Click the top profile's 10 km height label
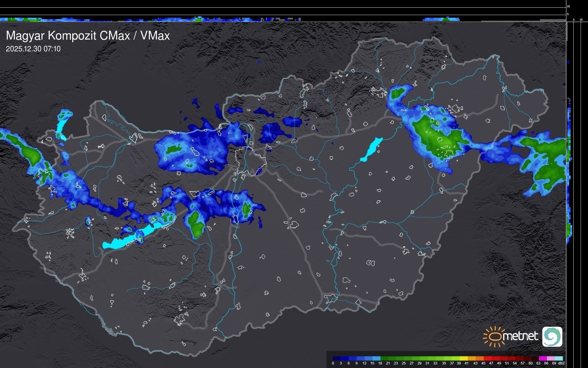Image resolution: width=588 pixels, height=368 pixels. click(x=568, y=6)
